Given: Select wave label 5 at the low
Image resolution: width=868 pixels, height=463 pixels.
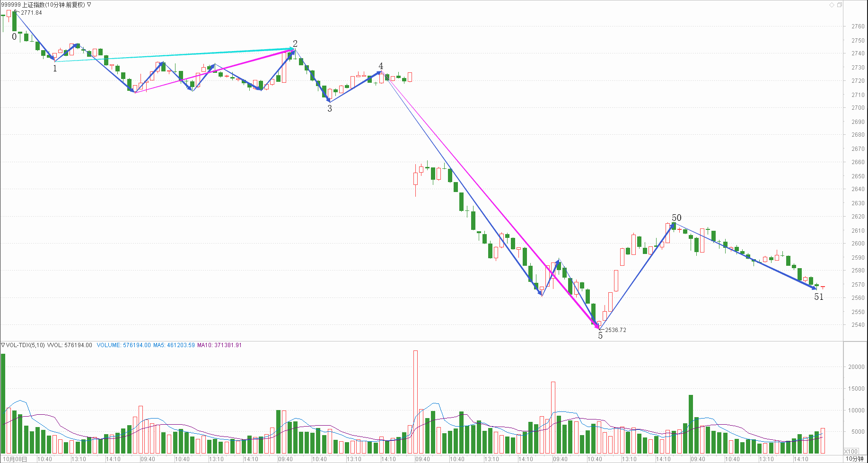Looking at the screenshot, I should click(x=600, y=336).
